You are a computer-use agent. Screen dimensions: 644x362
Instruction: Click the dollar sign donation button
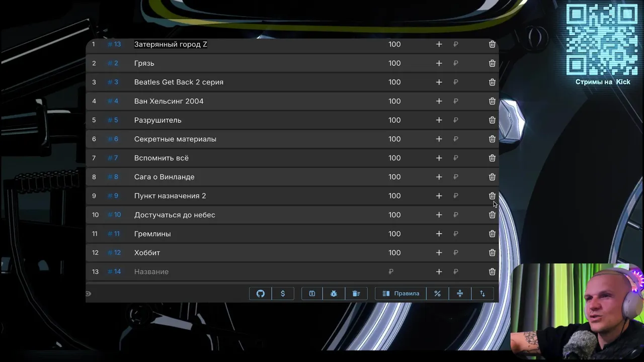click(x=283, y=294)
